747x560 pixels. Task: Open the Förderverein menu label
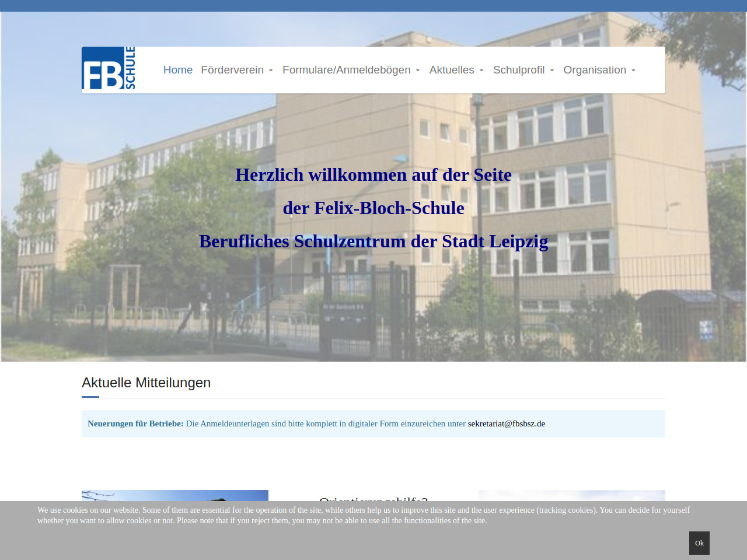(x=232, y=70)
